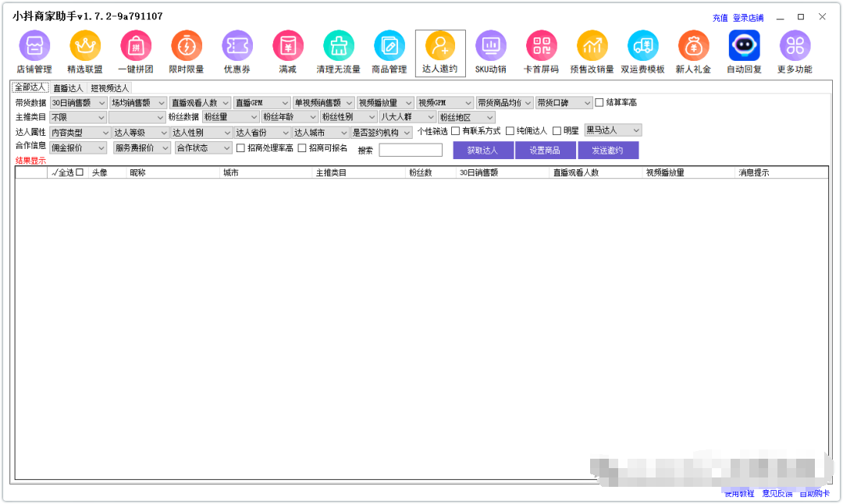Open the 场均销售额 dropdown
This screenshot has height=504, width=843.
tap(138, 103)
